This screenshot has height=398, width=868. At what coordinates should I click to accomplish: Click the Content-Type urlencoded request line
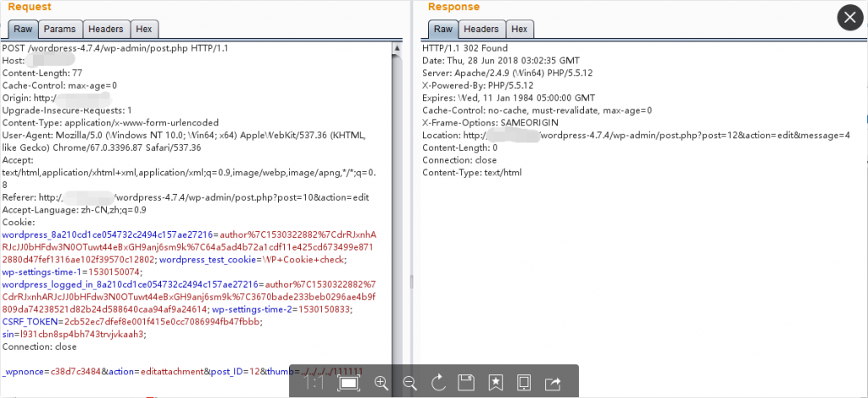(x=111, y=123)
